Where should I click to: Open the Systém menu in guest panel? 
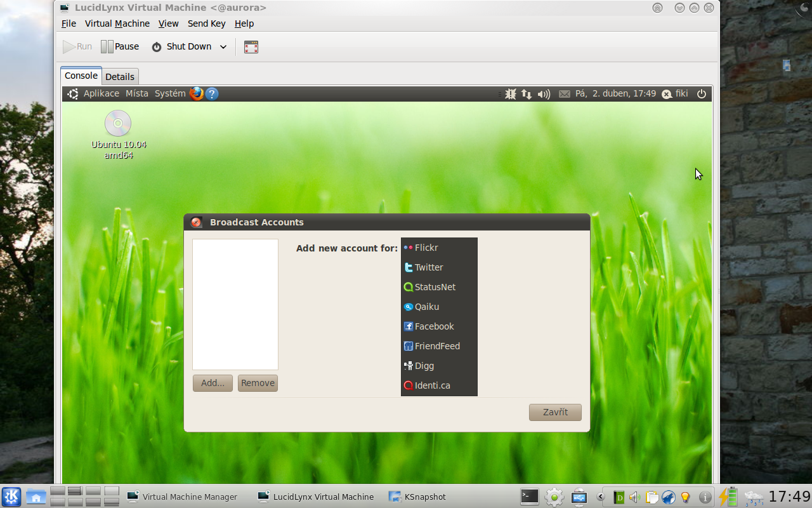[x=170, y=93]
